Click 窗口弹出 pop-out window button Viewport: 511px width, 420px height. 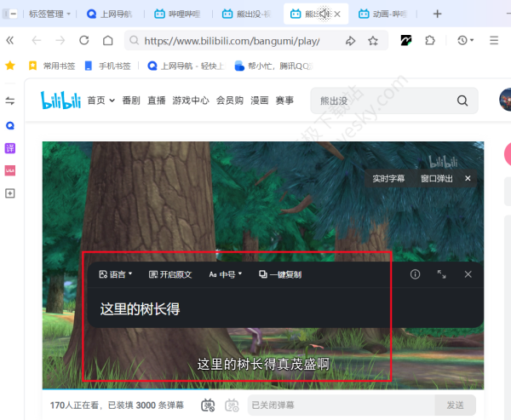point(436,179)
